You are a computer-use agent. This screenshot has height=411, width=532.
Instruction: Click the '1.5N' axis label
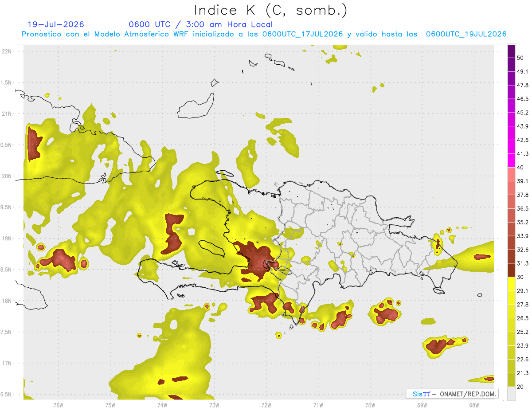pyautogui.click(x=7, y=83)
